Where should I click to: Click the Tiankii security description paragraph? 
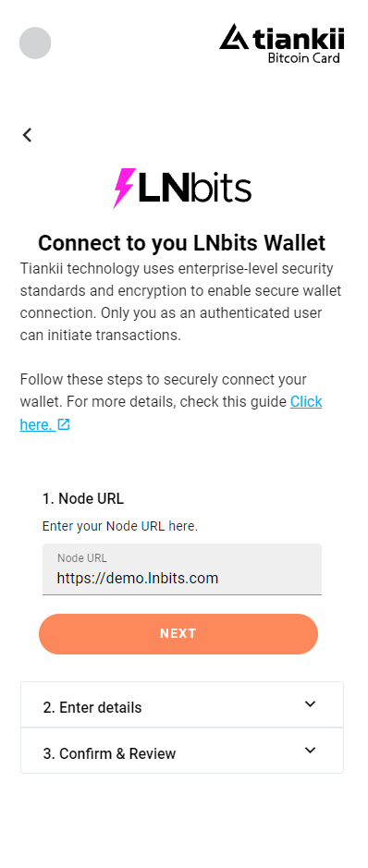(x=181, y=301)
